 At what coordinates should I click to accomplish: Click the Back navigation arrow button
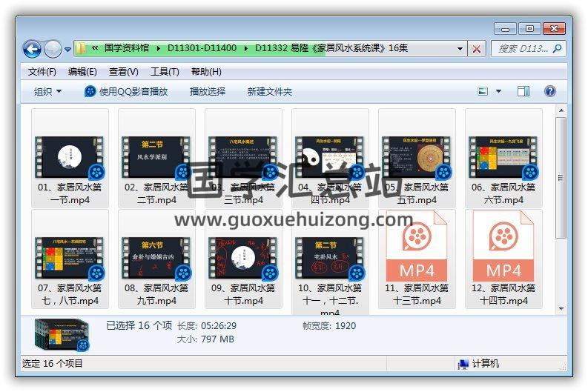click(x=32, y=50)
